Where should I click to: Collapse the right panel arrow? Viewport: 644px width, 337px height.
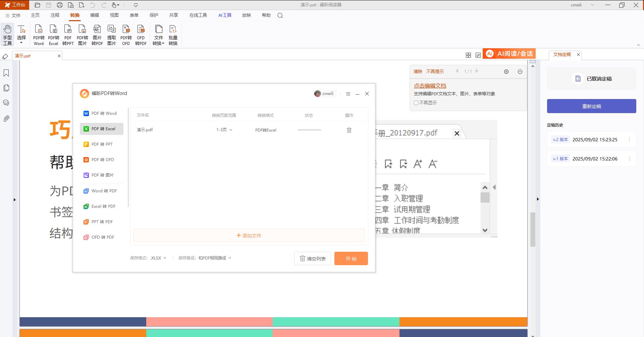coord(538,199)
